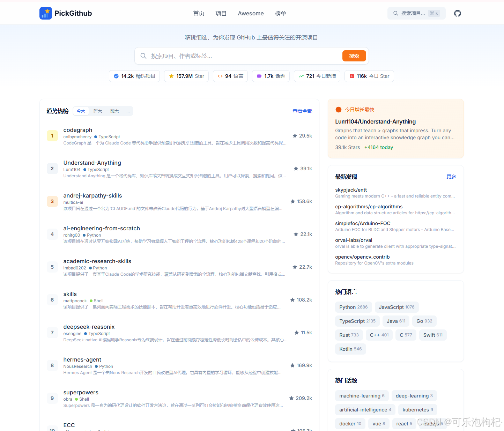Open skypjack/entt in 最新发现
Viewport: 504px width, 431px height.
tap(351, 190)
